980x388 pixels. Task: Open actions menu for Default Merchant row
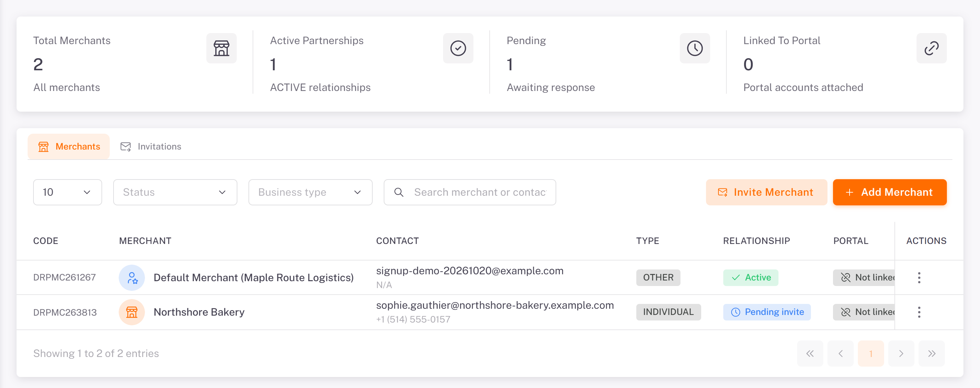click(919, 277)
